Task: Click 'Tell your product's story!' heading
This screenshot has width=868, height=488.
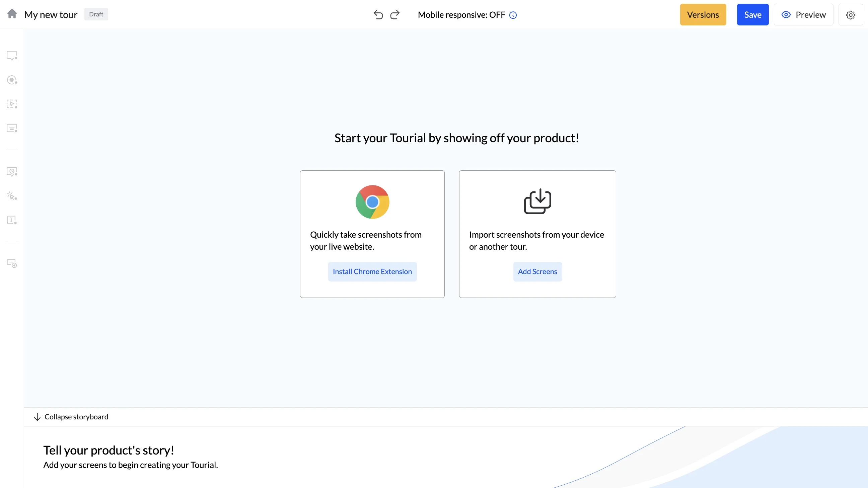Action: (x=108, y=450)
